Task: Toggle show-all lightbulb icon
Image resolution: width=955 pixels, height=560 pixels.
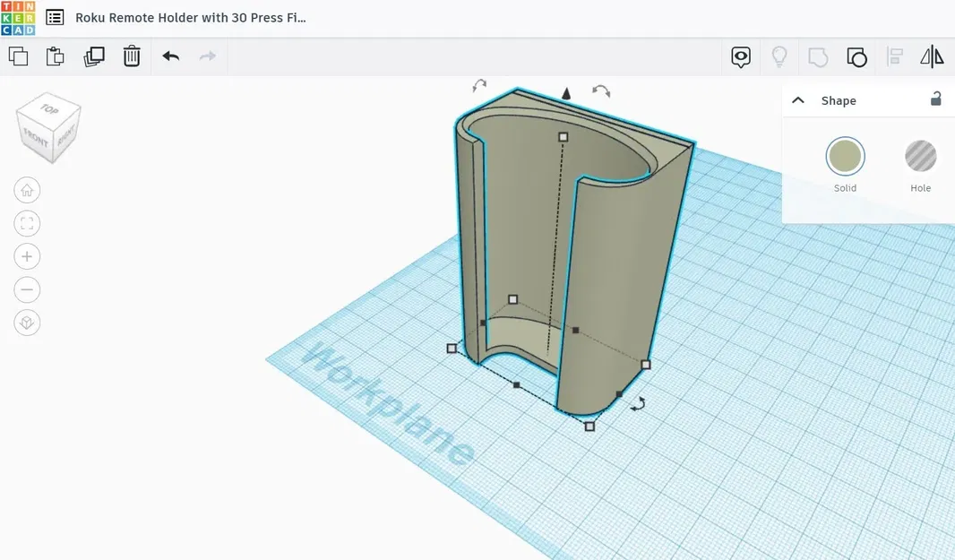Action: coord(779,56)
